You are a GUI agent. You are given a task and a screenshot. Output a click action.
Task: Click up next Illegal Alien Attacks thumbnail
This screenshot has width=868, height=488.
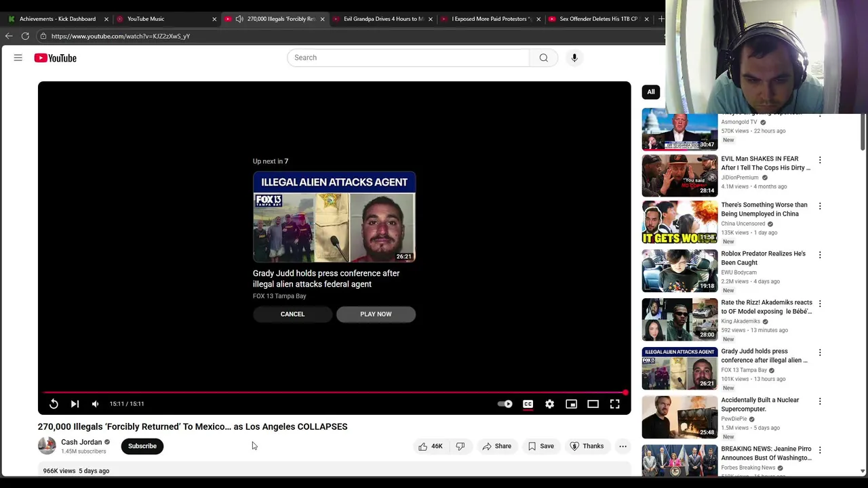(x=334, y=217)
